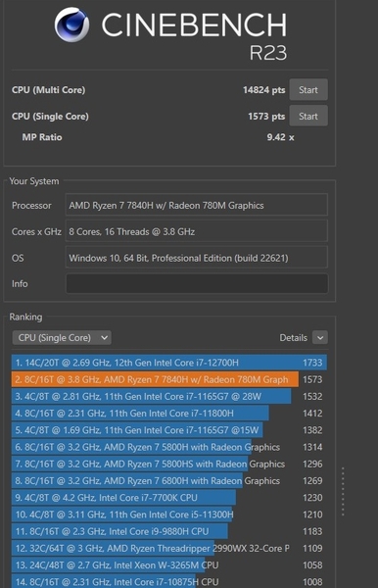This screenshot has height=588, width=378.
Task: Click the Ranking section heading
Action: coord(25,317)
